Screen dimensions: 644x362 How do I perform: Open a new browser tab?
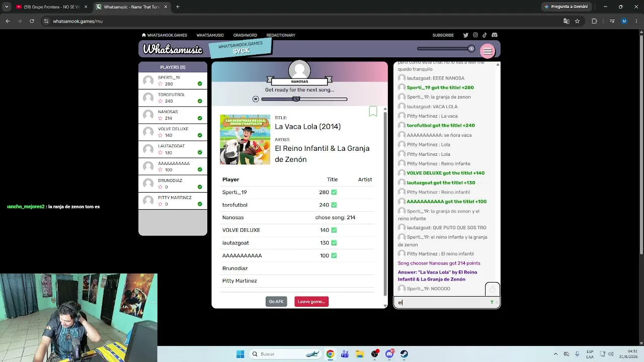(178, 7)
